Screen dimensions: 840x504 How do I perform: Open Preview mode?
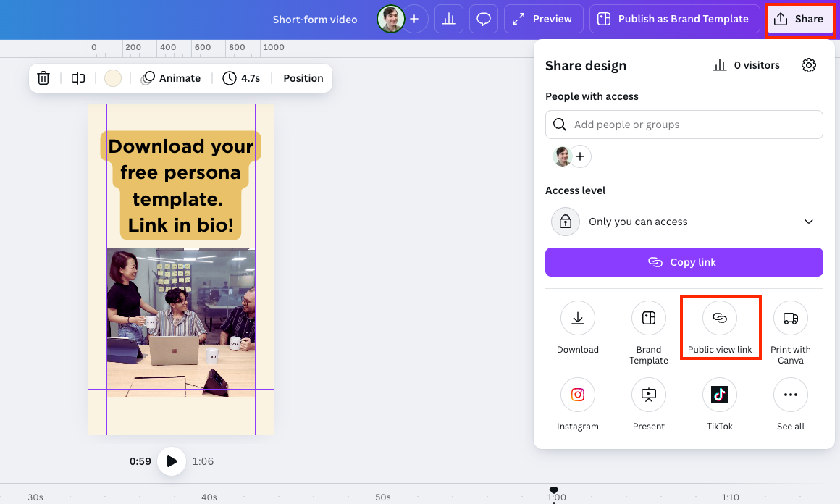543,19
